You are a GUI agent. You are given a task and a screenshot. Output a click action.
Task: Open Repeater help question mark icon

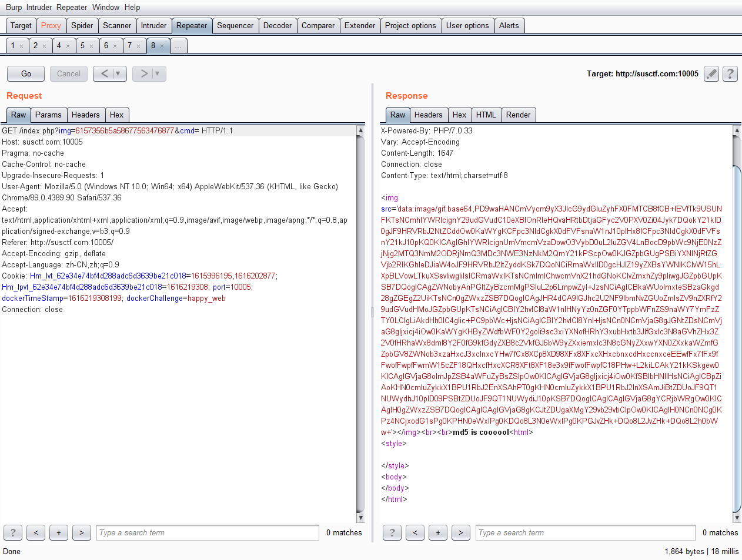coord(730,74)
